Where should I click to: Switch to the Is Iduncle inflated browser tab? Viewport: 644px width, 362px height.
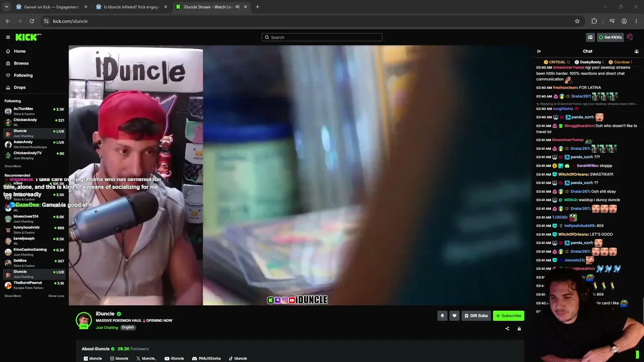pos(131,7)
